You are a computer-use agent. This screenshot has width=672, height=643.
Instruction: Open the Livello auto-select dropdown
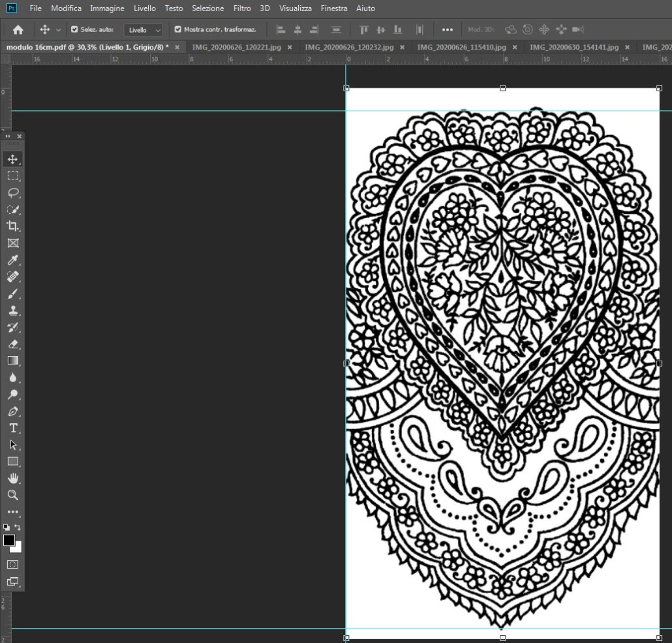click(x=144, y=30)
